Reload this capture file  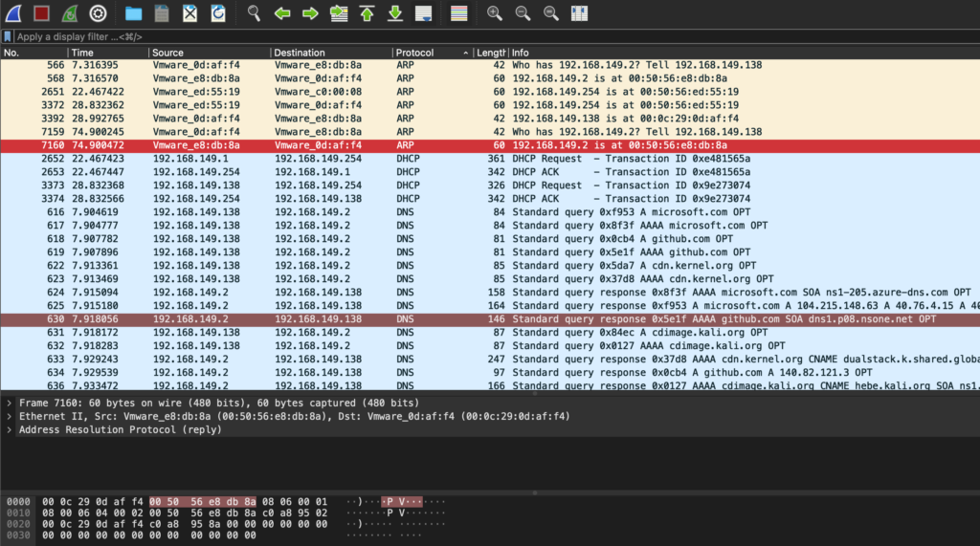point(218,13)
